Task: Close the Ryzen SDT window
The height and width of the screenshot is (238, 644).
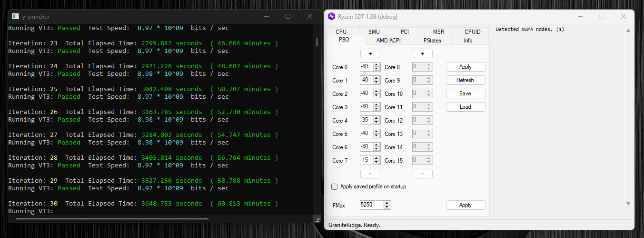Action: (624, 16)
